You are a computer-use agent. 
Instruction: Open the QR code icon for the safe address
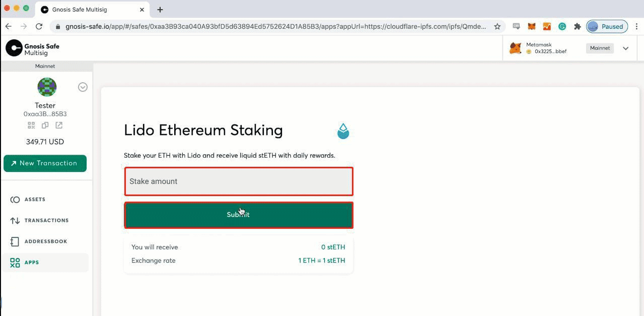click(31, 125)
